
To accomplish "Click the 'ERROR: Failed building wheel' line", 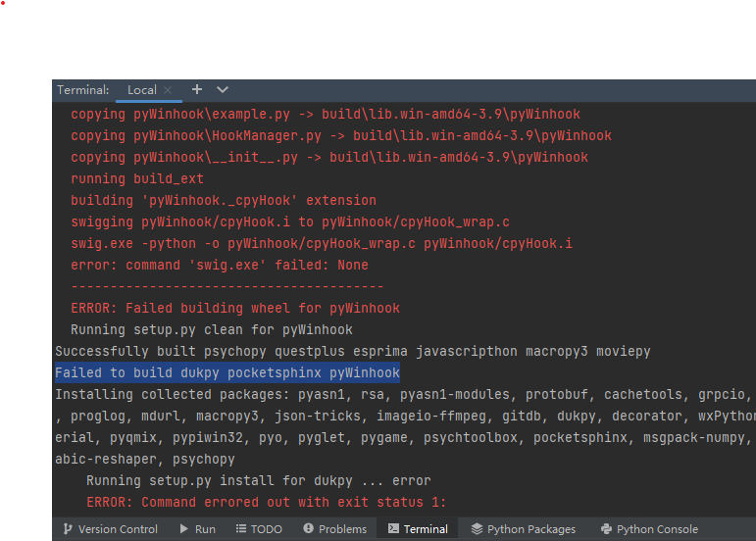I will click(x=235, y=308).
